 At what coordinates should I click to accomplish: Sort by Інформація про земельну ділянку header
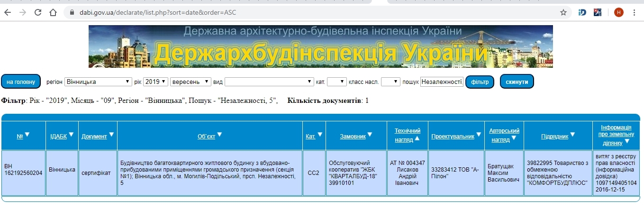[x=616, y=135]
